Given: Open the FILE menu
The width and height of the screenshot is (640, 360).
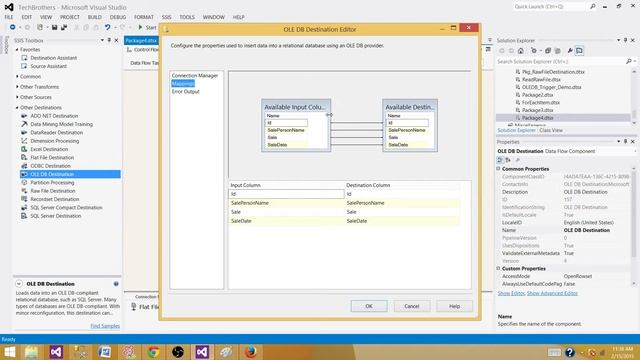Looking at the screenshot, I should 9,17.
